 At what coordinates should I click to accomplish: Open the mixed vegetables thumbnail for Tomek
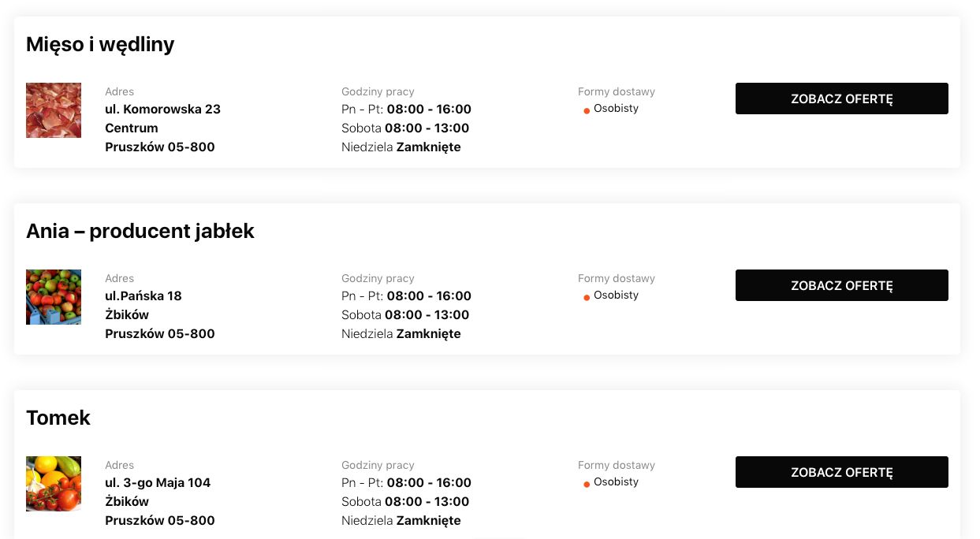(x=54, y=484)
